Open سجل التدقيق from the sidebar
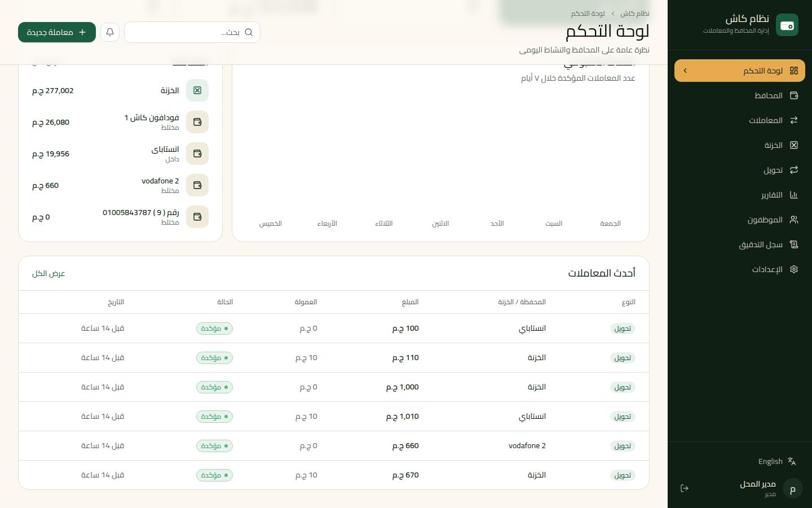Screen dimensions: 812x508 click(x=740, y=244)
